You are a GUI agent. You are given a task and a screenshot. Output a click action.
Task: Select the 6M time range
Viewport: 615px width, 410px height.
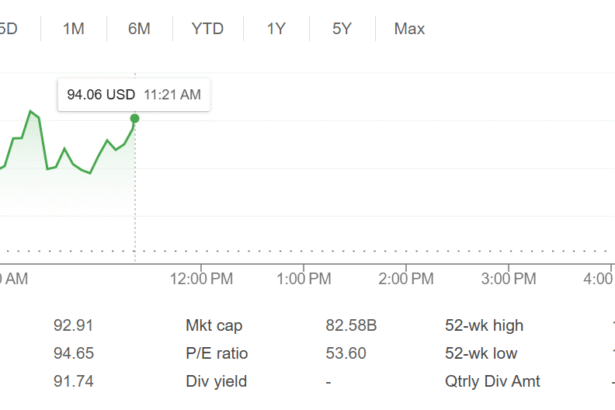pyautogui.click(x=139, y=29)
